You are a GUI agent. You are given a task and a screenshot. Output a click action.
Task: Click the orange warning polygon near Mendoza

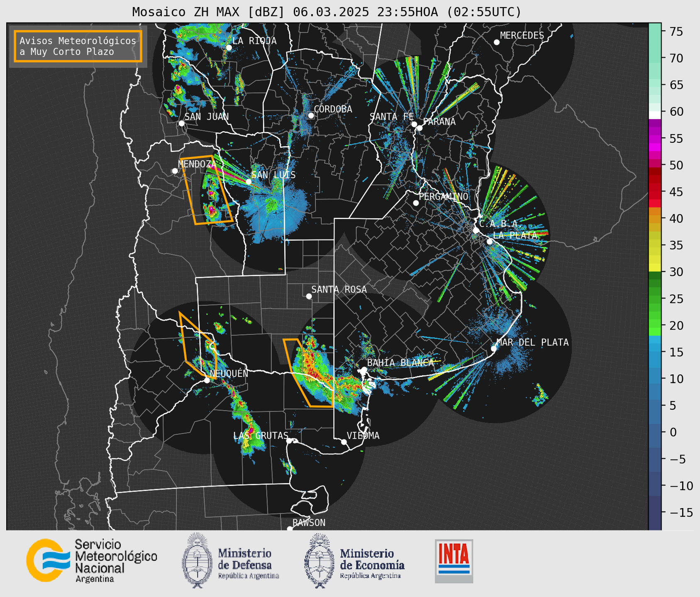[206, 190]
